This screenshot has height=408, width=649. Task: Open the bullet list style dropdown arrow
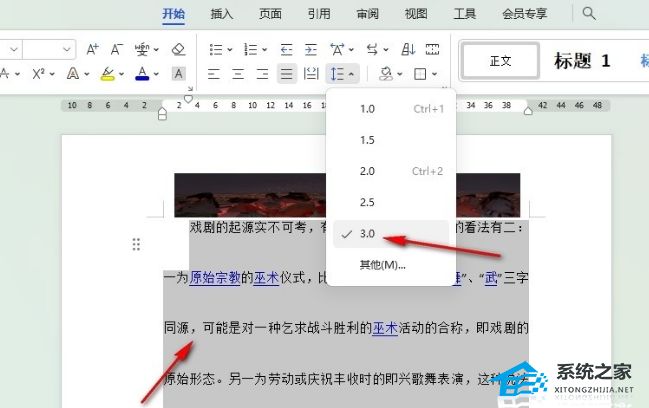tap(230, 50)
